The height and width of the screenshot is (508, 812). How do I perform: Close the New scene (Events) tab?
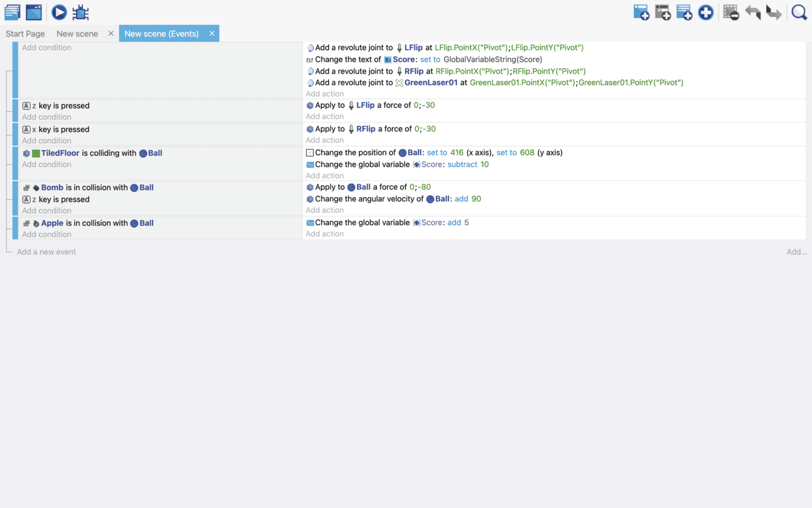(x=212, y=33)
